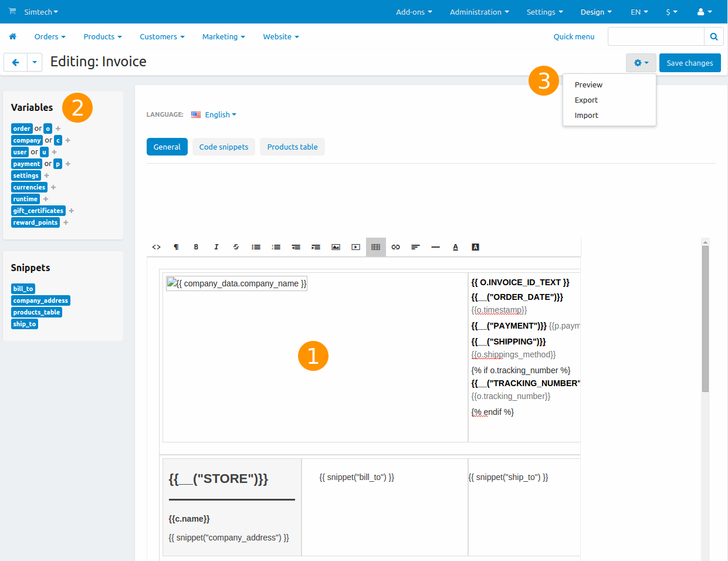Open the gear actions menu
728x561 pixels.
pyautogui.click(x=641, y=63)
